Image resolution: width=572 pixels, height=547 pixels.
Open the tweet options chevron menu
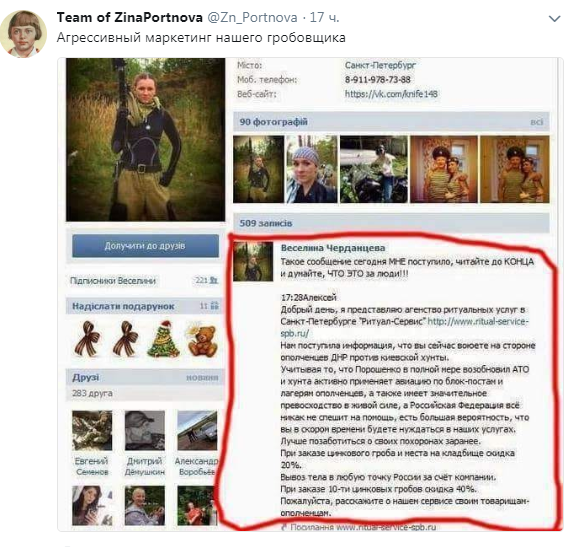[554, 18]
